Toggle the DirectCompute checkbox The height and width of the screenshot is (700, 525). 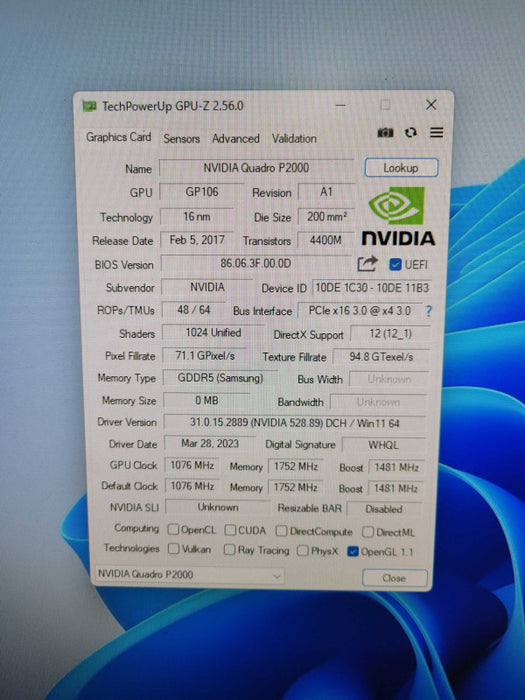[x=281, y=531]
